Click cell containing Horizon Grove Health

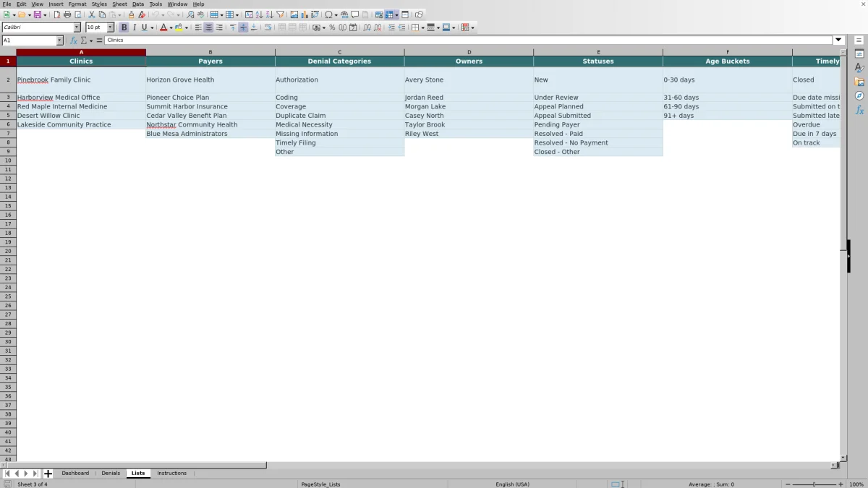click(210, 80)
